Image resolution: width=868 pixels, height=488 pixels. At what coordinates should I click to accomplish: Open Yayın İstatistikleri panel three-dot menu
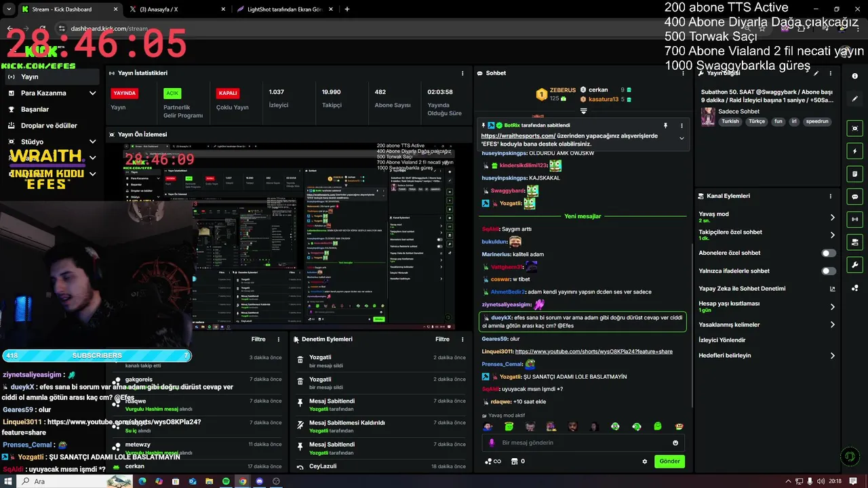click(463, 73)
